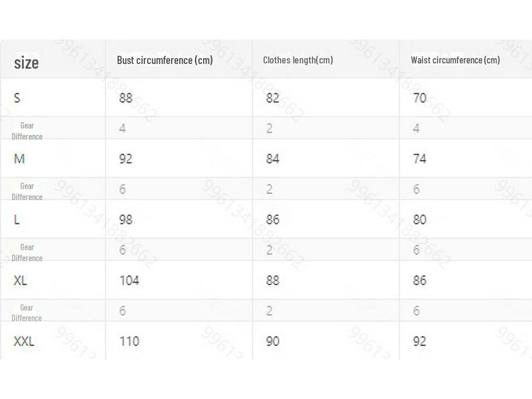Select the clothes length value 90
Screen dimensions: 532x399
point(272,341)
